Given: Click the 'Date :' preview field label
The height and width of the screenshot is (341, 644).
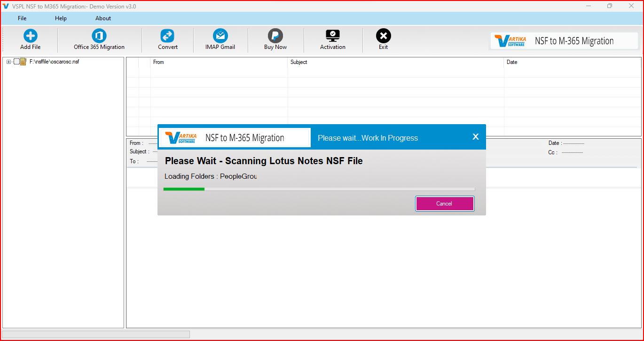Looking at the screenshot, I should [x=555, y=143].
